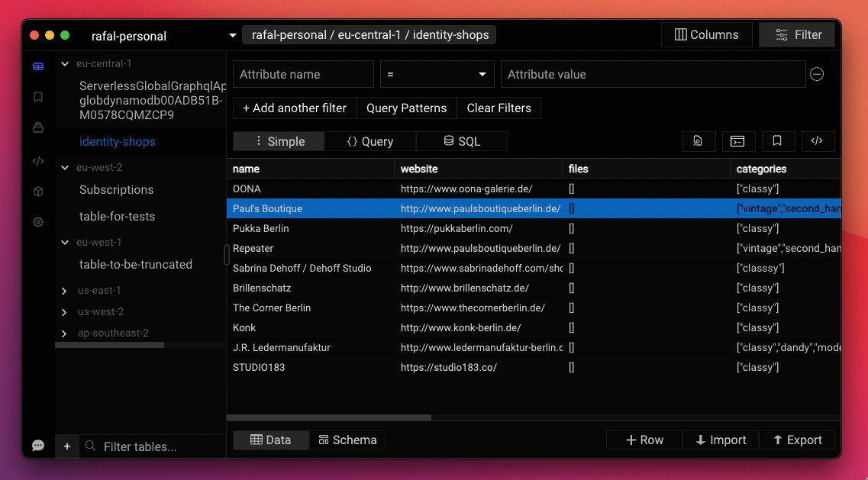This screenshot has height=480, width=868.
Task: Click the Konk website cell
Action: 478,327
